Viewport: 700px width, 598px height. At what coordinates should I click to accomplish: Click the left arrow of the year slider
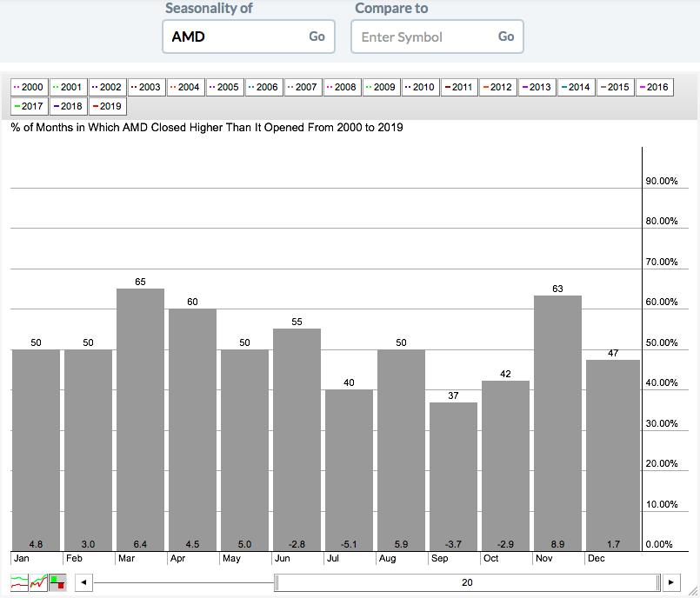coord(83,582)
